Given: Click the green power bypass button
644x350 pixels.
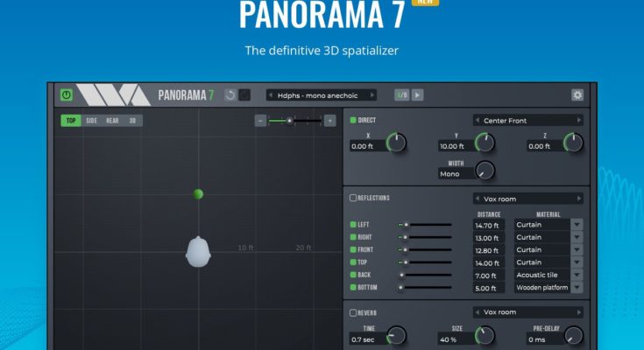Looking at the screenshot, I should click(67, 94).
